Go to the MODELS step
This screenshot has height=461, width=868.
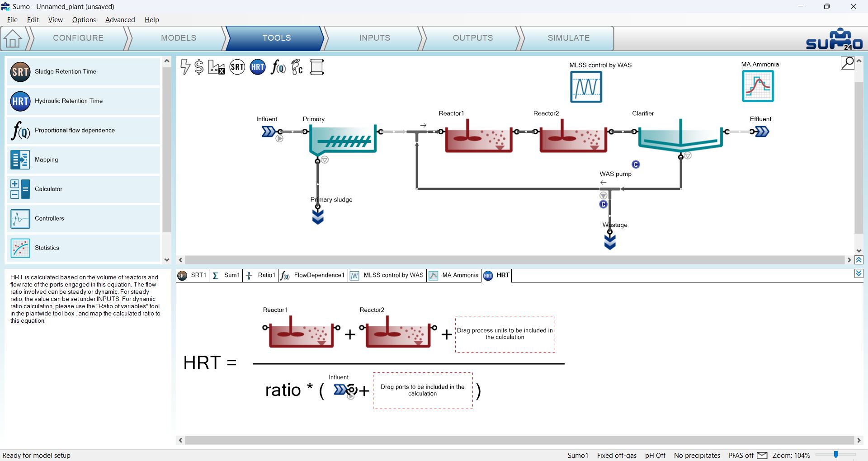179,38
